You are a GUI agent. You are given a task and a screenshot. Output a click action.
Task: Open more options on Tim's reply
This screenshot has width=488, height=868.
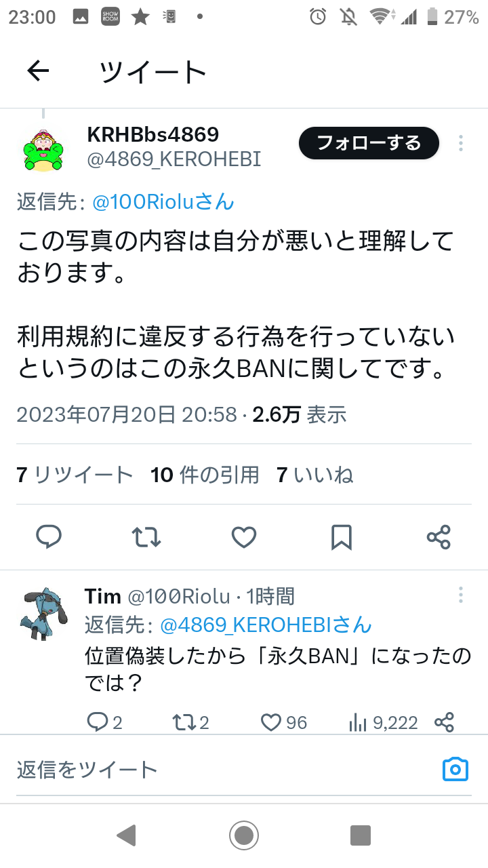[x=460, y=595]
